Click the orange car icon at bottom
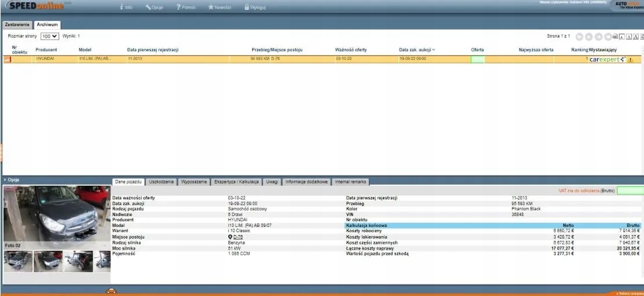Viewport: 644px width, 296px height. click(x=111, y=291)
